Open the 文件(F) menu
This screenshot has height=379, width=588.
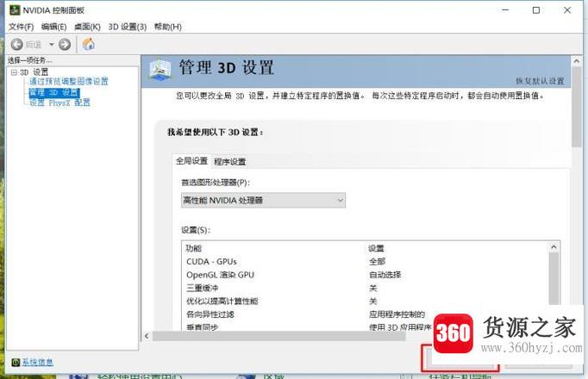(x=21, y=27)
